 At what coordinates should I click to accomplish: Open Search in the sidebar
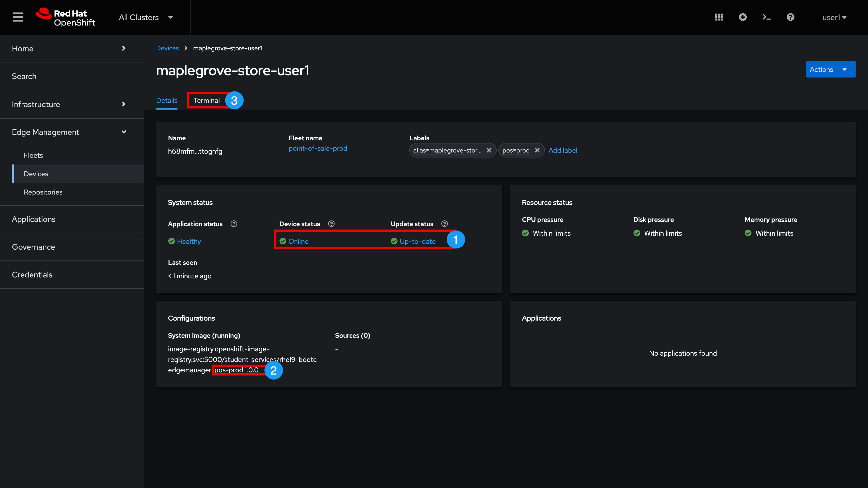point(72,76)
